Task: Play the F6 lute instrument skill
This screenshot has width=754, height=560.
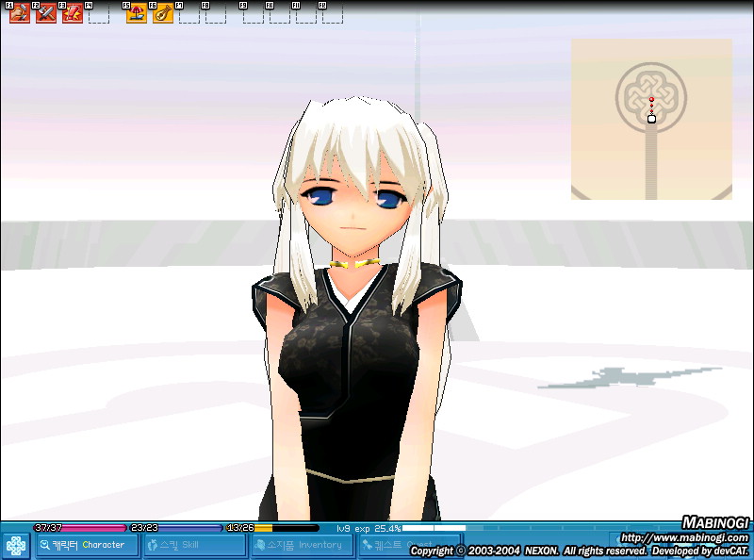Action: click(163, 13)
